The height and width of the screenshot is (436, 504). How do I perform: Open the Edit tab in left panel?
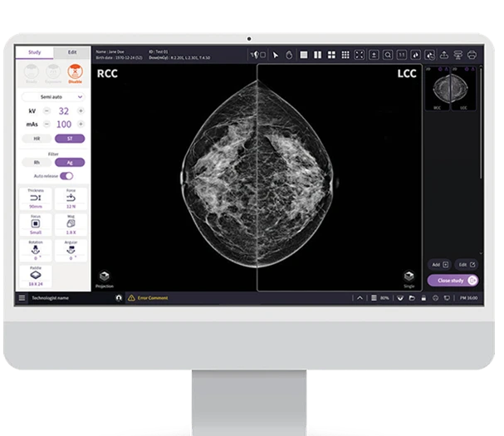(72, 52)
